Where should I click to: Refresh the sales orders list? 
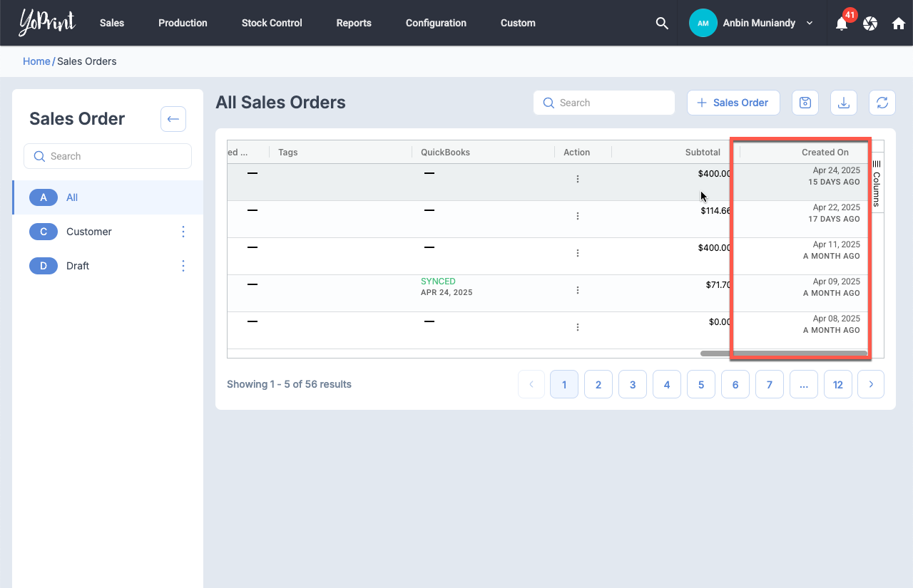[882, 103]
